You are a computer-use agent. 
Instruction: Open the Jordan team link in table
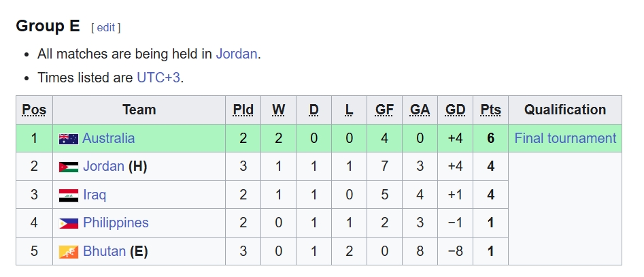click(x=103, y=166)
